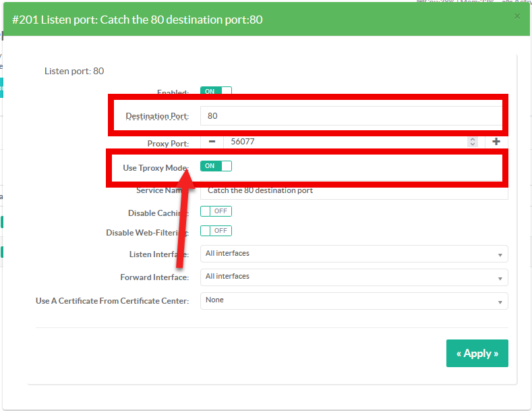Close the #201 Listen port dialog

click(x=517, y=16)
